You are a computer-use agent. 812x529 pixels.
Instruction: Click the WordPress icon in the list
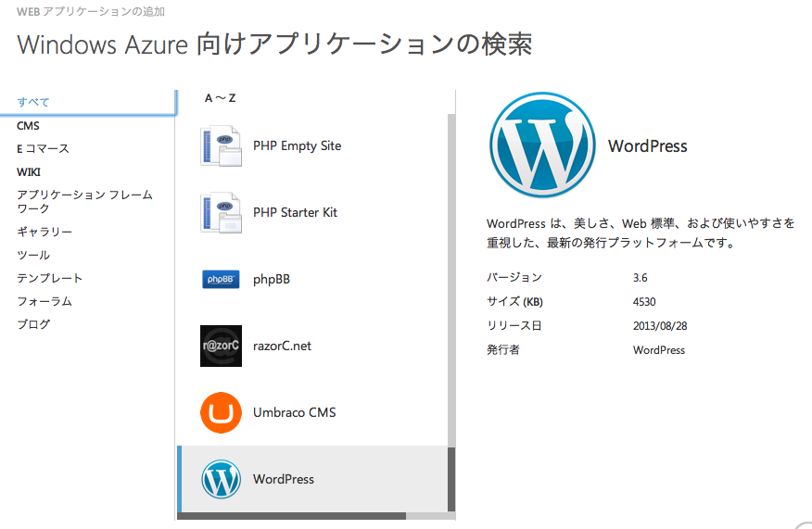[x=222, y=479]
